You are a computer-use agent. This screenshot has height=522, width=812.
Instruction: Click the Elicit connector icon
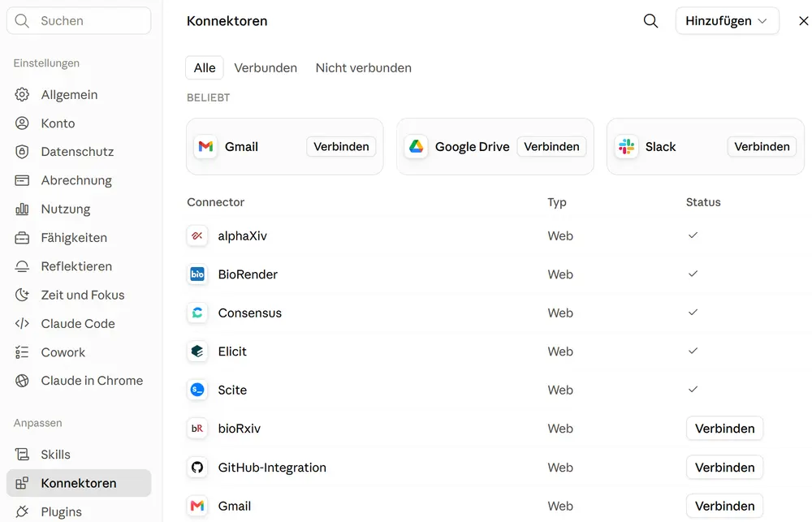click(197, 351)
